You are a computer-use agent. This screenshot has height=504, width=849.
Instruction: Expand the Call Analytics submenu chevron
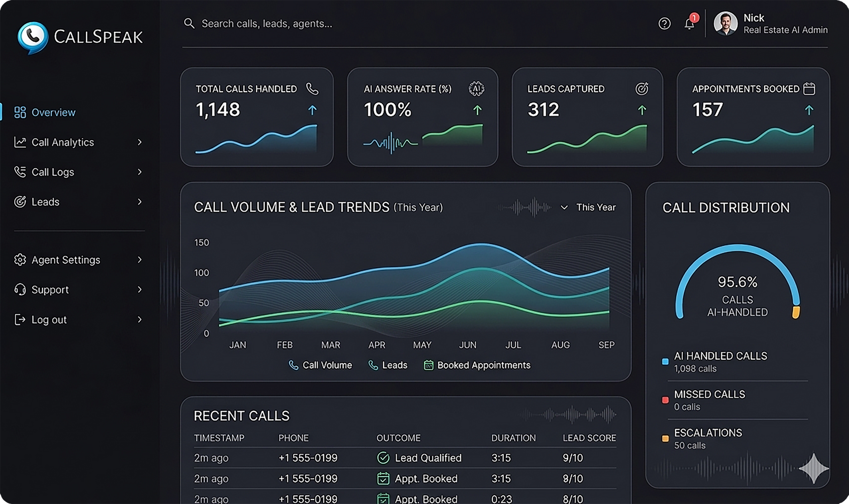139,142
